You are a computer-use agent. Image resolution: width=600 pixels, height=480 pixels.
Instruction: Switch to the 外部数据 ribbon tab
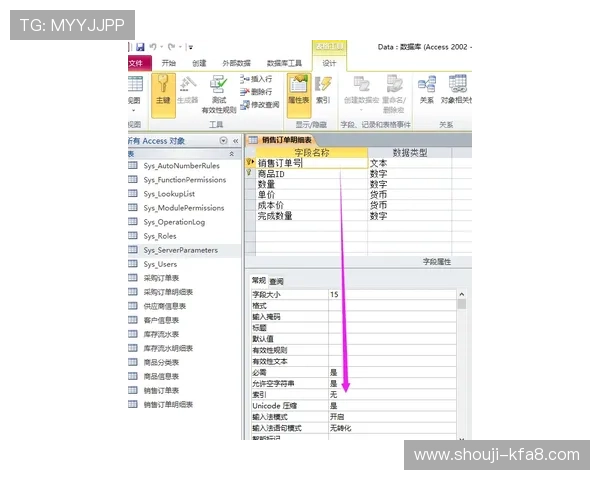[x=236, y=63]
